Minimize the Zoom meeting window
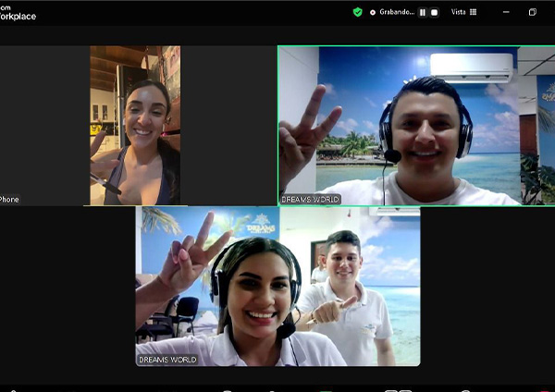Screen dimensions: 555x392 pyautogui.click(x=506, y=12)
